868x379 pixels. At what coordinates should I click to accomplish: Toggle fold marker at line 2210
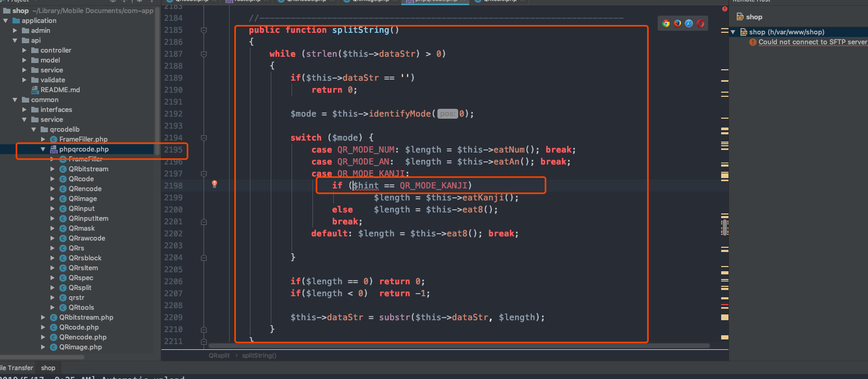click(x=204, y=330)
